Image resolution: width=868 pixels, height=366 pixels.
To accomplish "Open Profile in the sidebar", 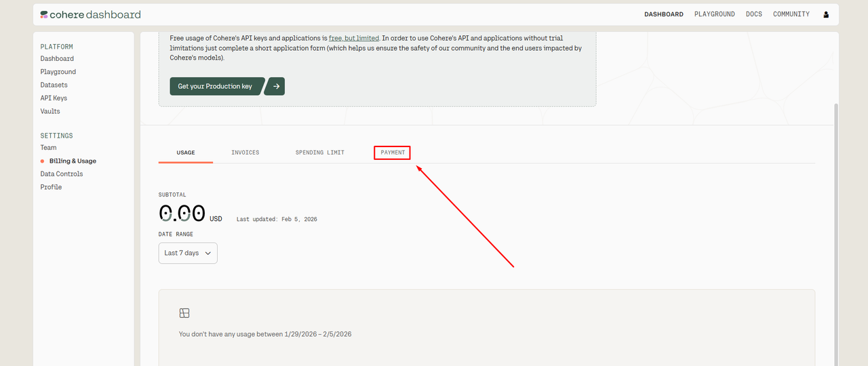I will click(51, 187).
